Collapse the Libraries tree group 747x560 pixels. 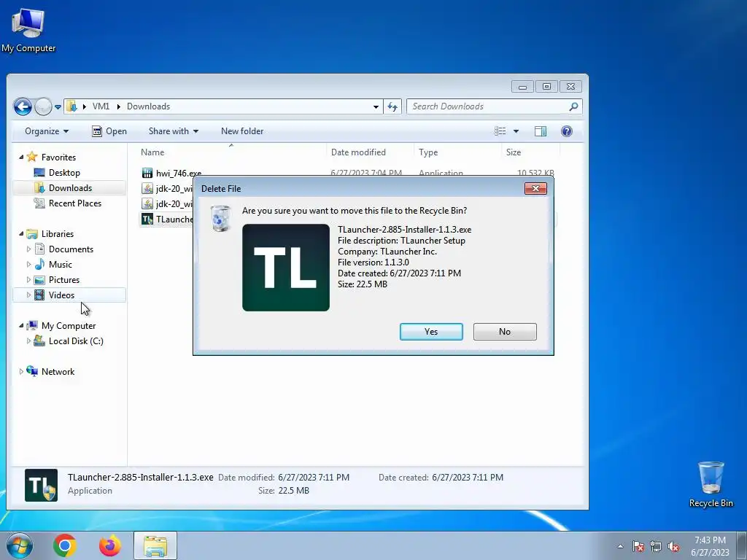(21, 234)
